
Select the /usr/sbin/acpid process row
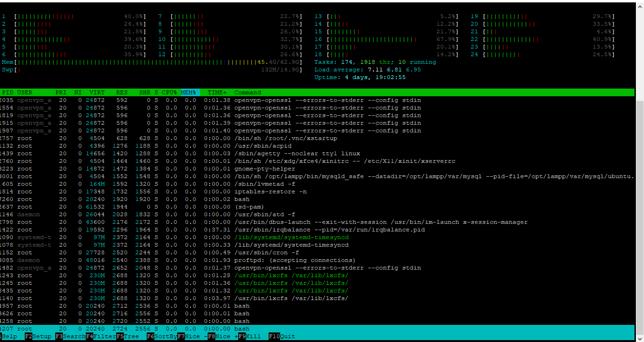pyautogui.click(x=317, y=146)
